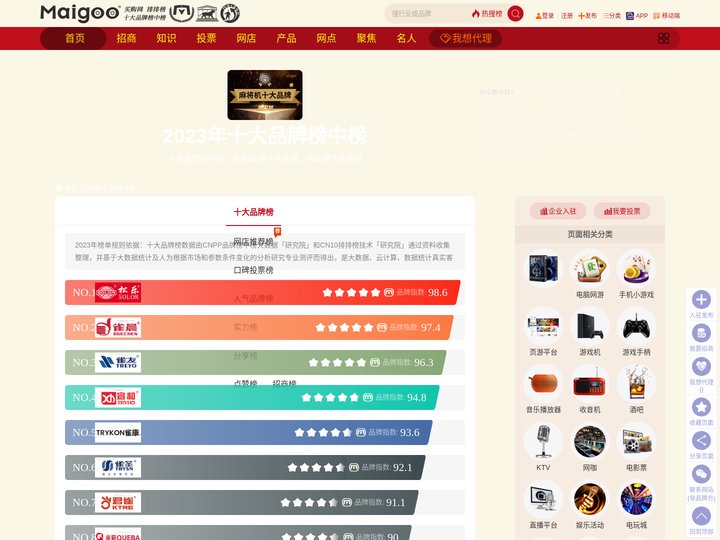Select the 十大品牌榜 tab
The width and height of the screenshot is (720, 540).
(253, 212)
